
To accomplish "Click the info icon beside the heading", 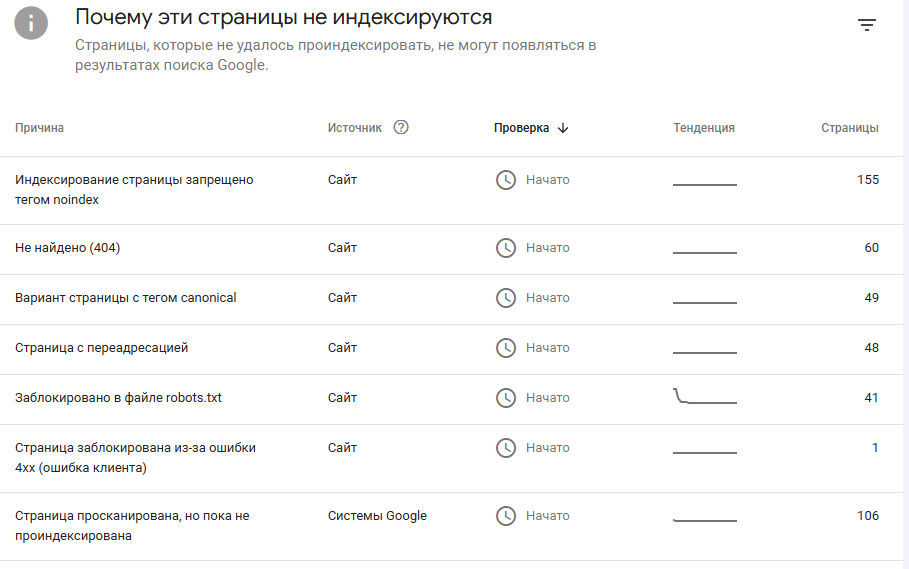I will pyautogui.click(x=31, y=23).
